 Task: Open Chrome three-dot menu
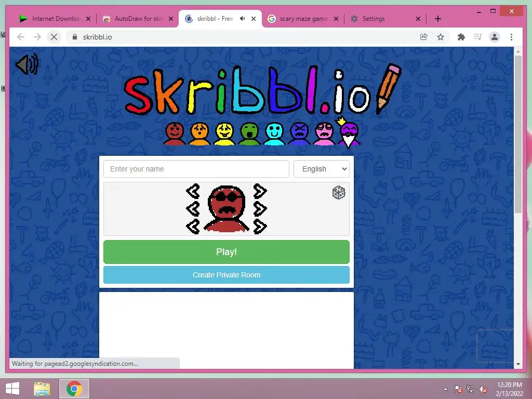click(511, 37)
